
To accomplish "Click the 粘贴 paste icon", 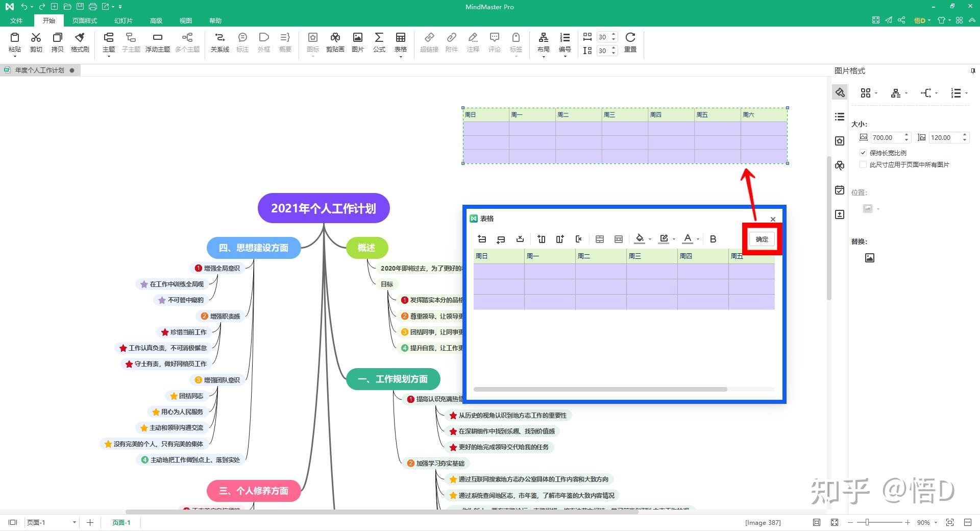I will click(15, 37).
